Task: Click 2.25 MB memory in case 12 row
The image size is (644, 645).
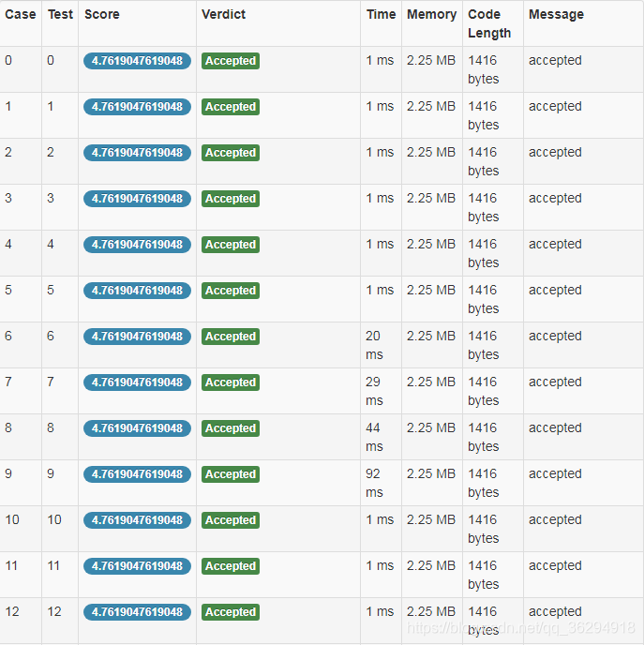Action: 431,611
